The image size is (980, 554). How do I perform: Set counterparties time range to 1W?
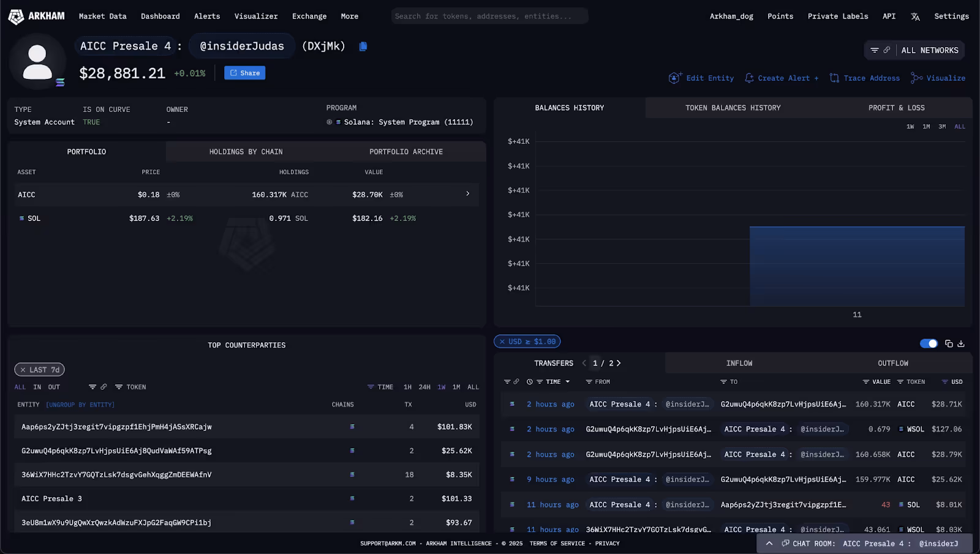pyautogui.click(x=442, y=387)
